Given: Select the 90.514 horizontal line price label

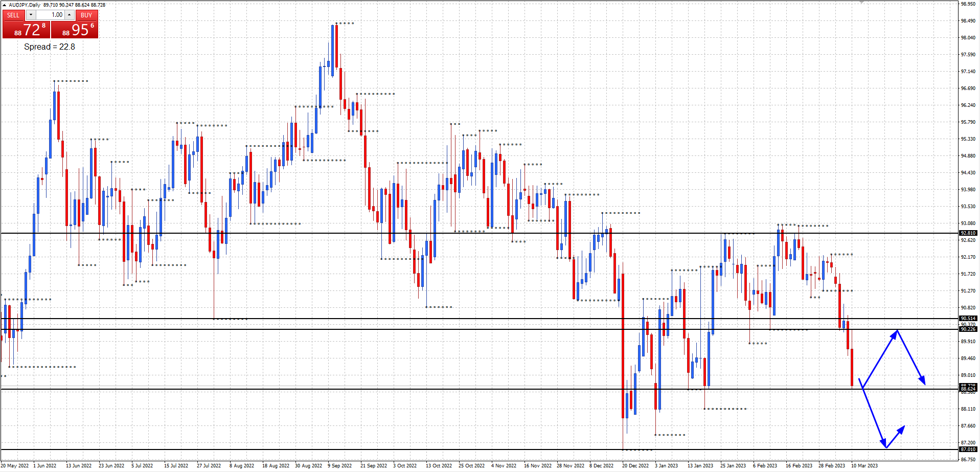Looking at the screenshot, I should 968,319.
